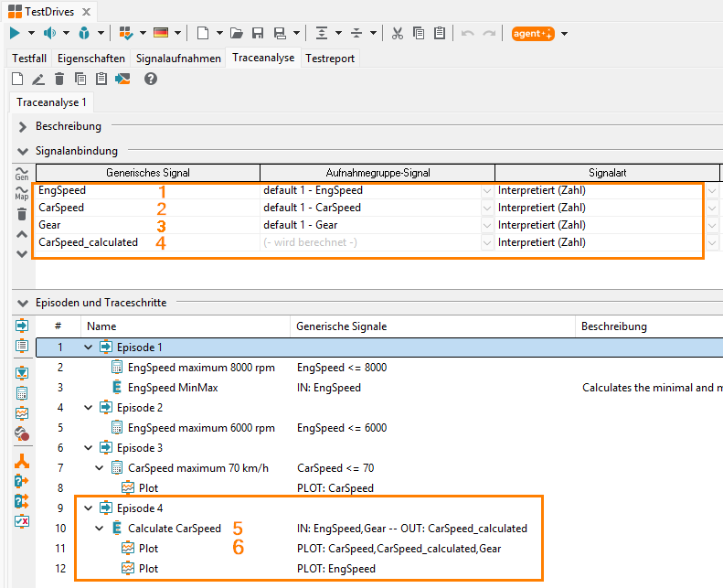Select the 'EngSpeed MinMax' step

[x=173, y=388]
